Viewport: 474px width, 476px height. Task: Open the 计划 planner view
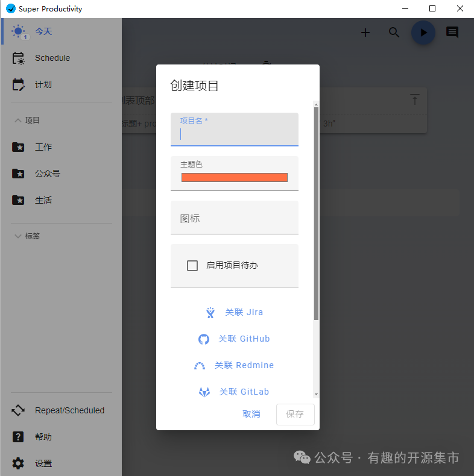[x=61, y=84]
